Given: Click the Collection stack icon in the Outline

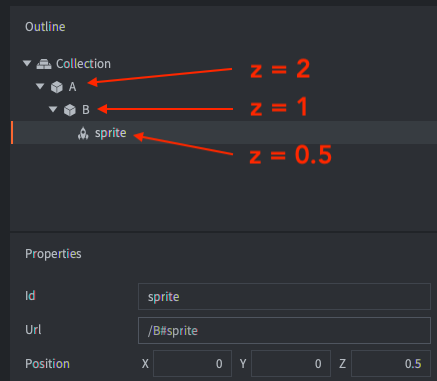Looking at the screenshot, I should (44, 64).
